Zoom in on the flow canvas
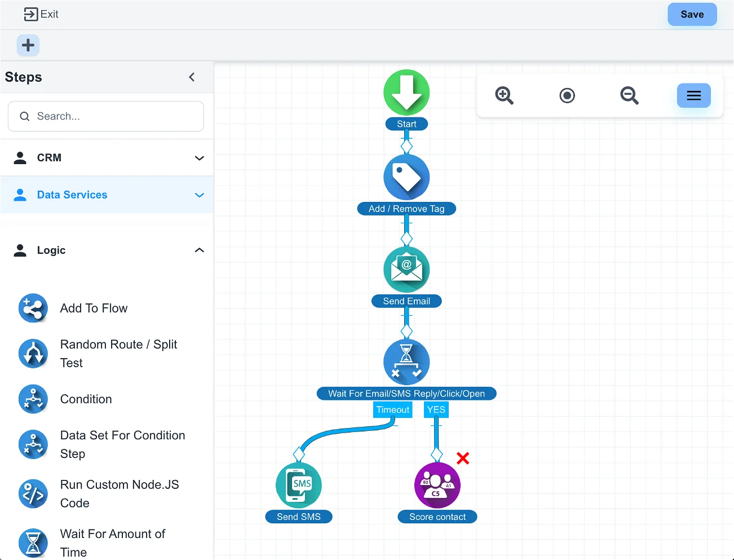Viewport: 734px width, 560px height. (504, 96)
